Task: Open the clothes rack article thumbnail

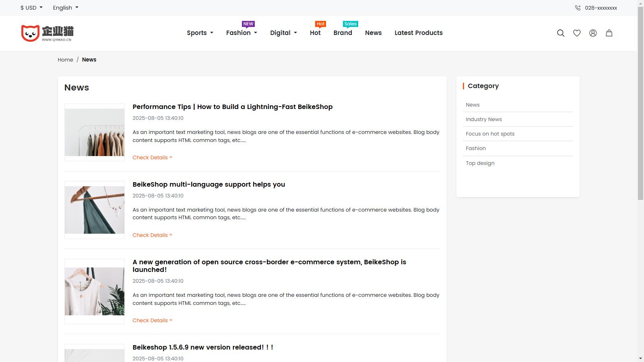Action: point(95,132)
